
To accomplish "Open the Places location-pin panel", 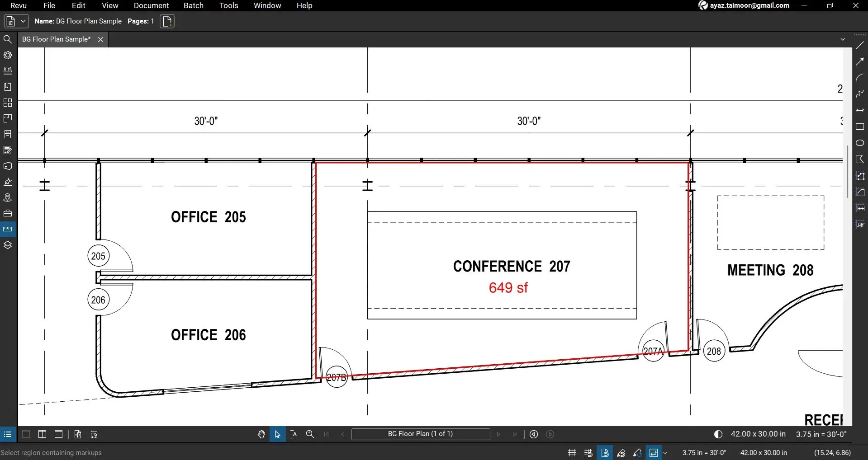I will (8, 197).
